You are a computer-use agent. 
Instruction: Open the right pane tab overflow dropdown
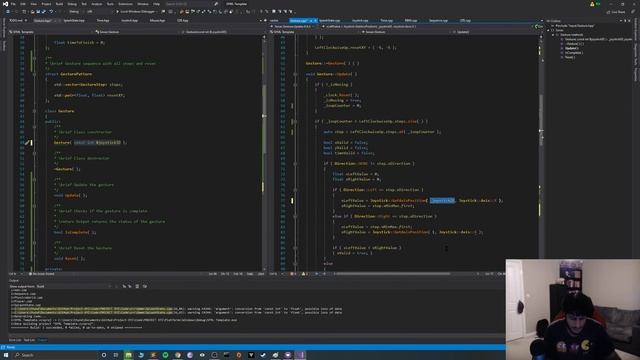(x=542, y=20)
